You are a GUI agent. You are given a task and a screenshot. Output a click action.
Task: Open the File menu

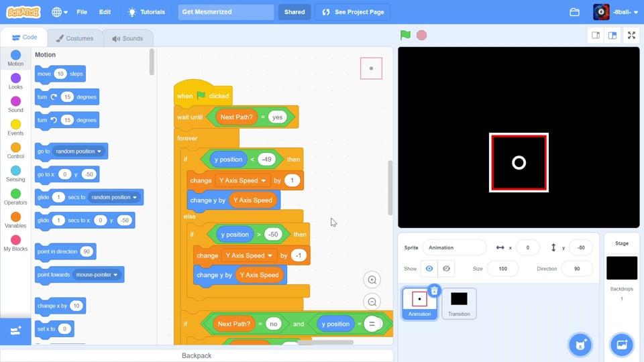pyautogui.click(x=82, y=12)
